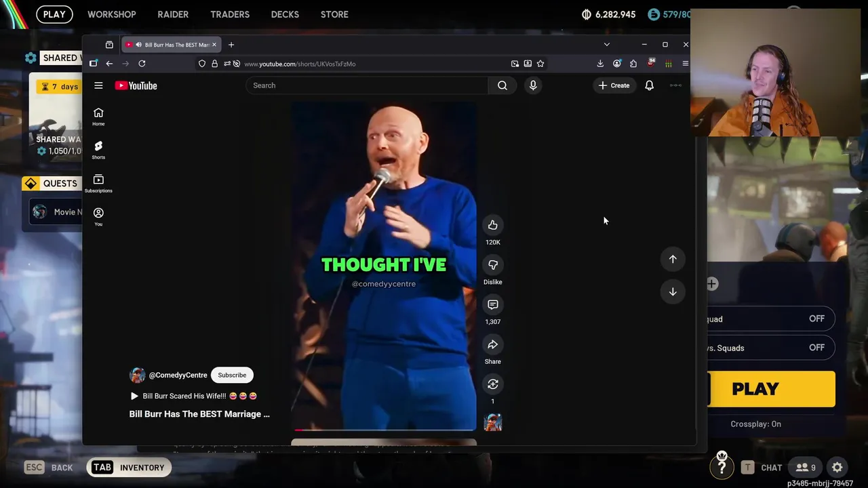The image size is (868, 488).
Task: Click the YouTube search input field
Action: [367, 85]
